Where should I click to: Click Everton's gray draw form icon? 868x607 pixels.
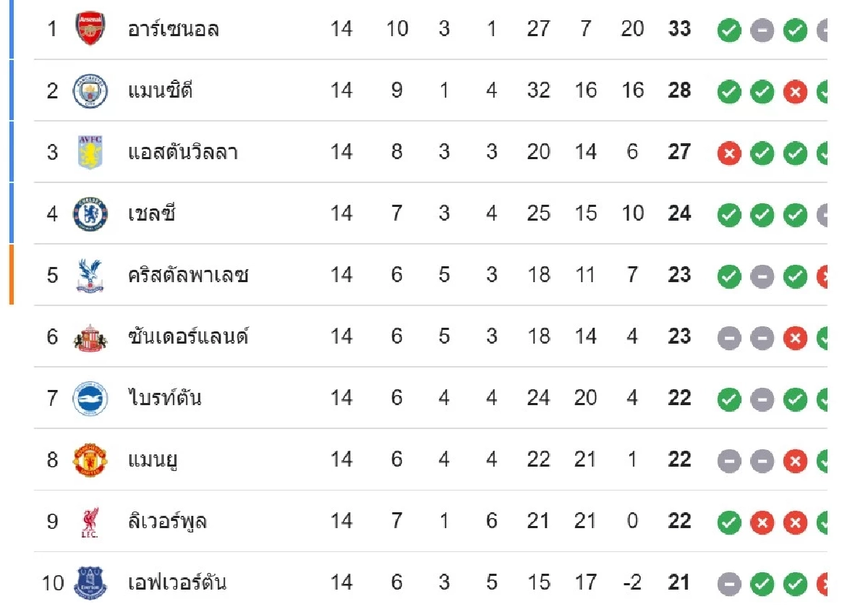click(x=729, y=584)
